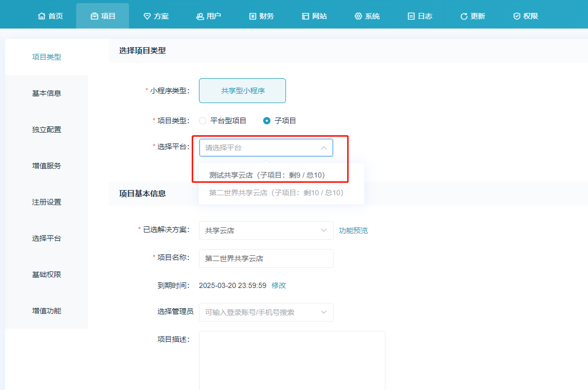
Task: Switch to 基本信息 in left sidebar
Action: tap(47, 93)
